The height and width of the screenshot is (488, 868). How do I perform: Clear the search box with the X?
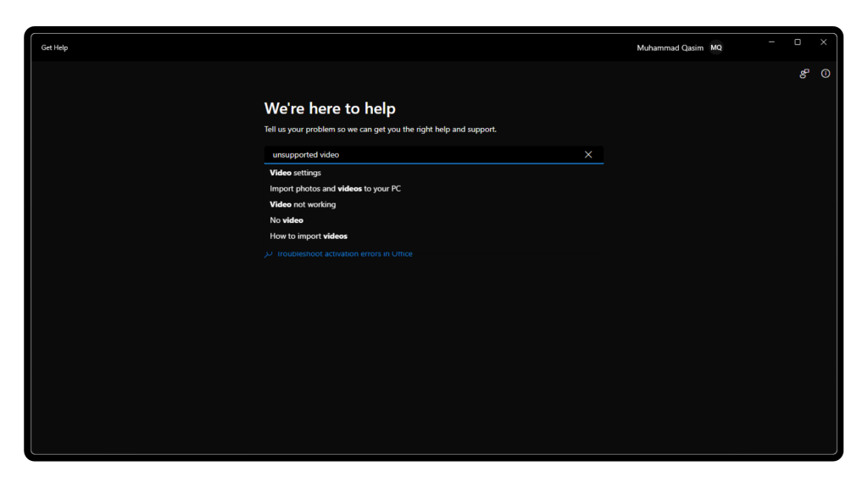588,155
